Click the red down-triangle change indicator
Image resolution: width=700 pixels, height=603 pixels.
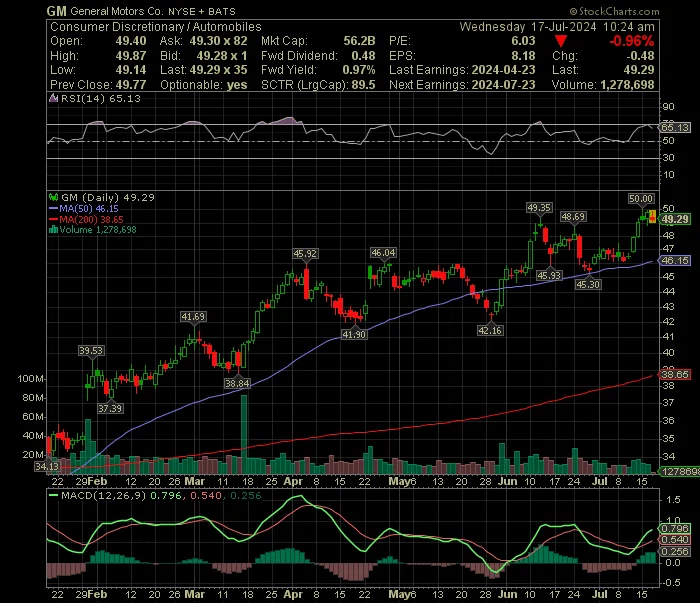click(561, 42)
